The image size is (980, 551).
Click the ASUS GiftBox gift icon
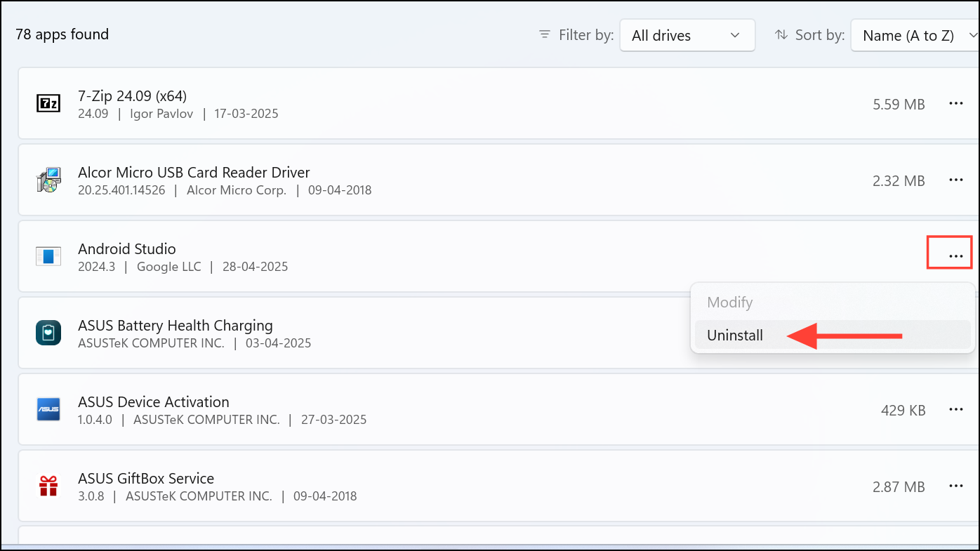click(48, 486)
